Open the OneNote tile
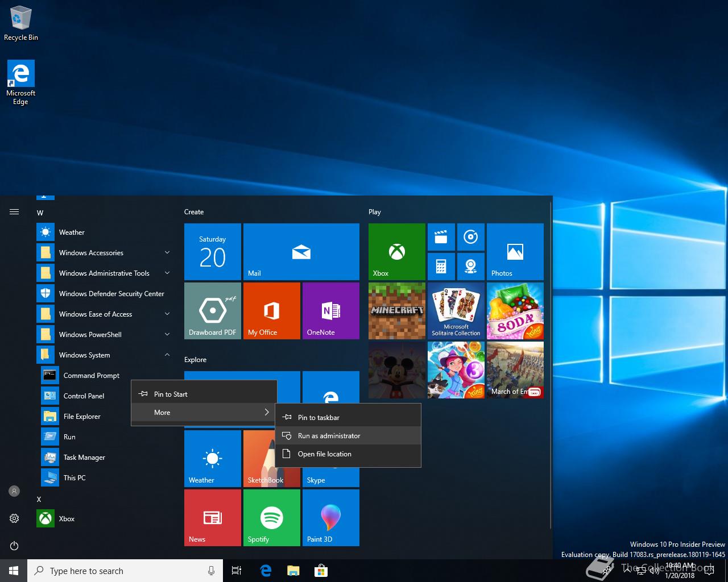The image size is (728, 582). click(x=331, y=311)
